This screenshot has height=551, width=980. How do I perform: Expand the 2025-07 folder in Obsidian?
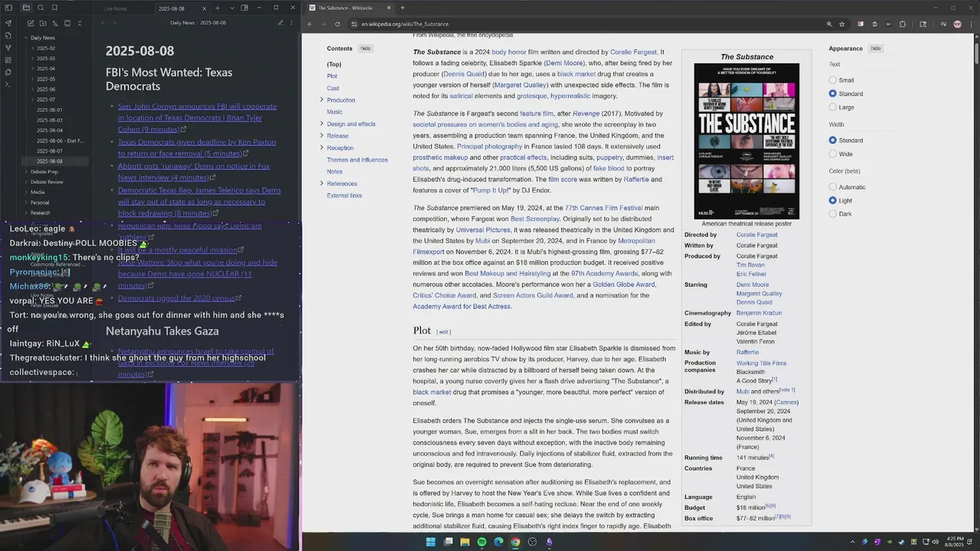tap(32, 99)
